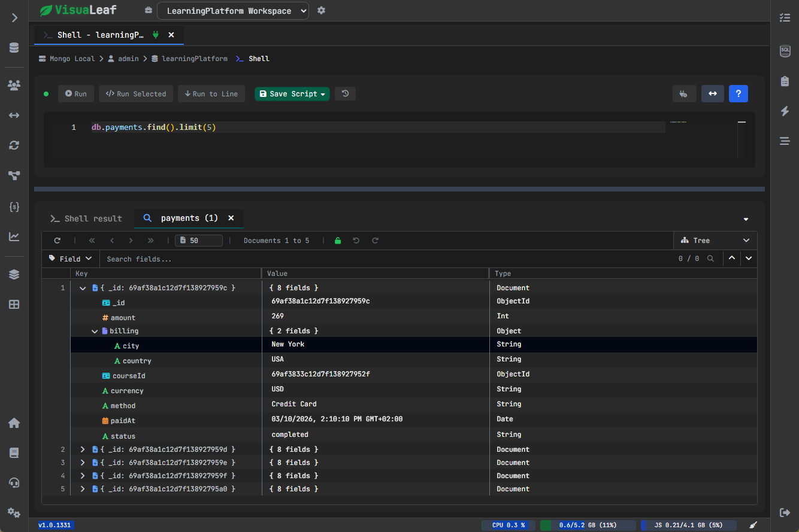Screen dimensions: 799x532
Task: Open the settings gears icon at sidebar bottom
Action: (x=14, y=513)
